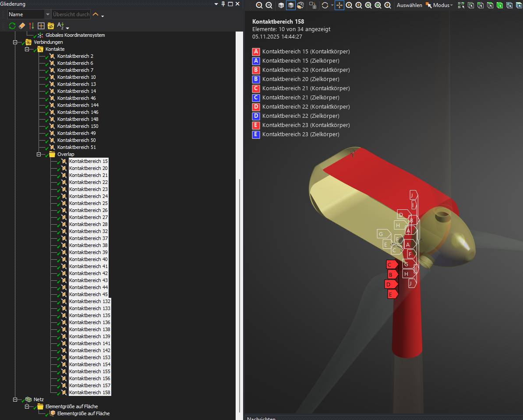
Task: Pin the Gliederung panel with pushpin
Action: click(223, 4)
